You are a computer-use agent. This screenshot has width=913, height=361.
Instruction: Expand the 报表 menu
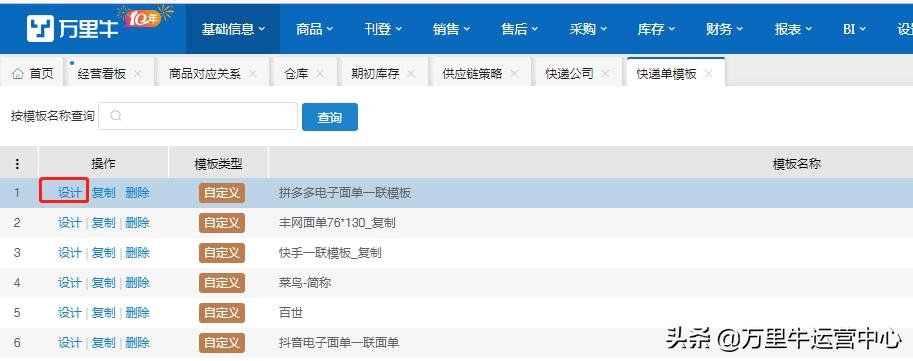pos(792,29)
